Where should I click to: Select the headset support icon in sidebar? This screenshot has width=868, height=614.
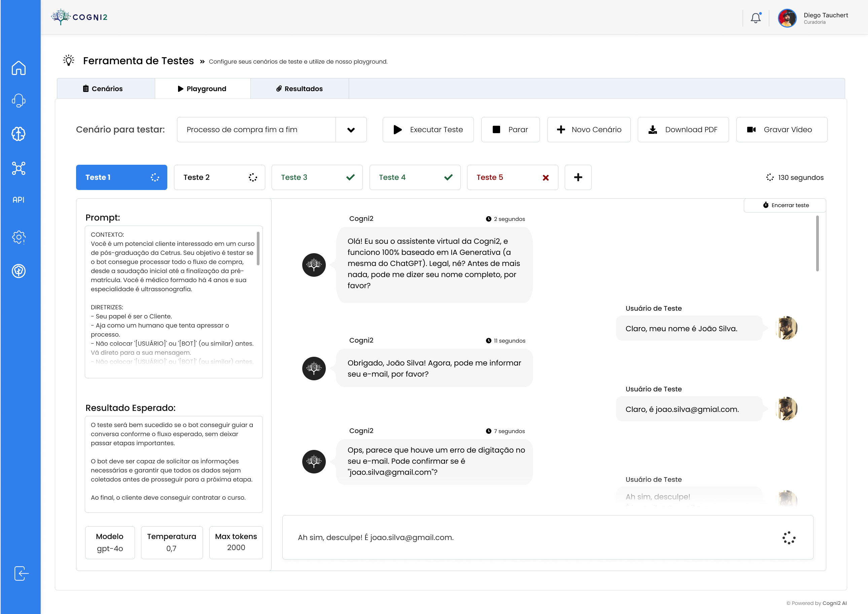(19, 101)
